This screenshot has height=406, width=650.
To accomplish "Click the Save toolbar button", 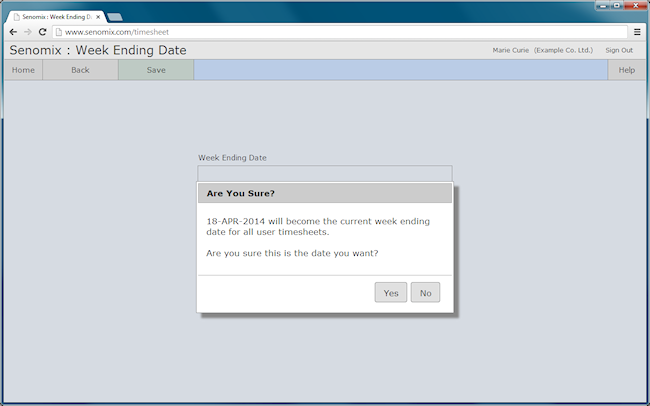I will [x=156, y=70].
